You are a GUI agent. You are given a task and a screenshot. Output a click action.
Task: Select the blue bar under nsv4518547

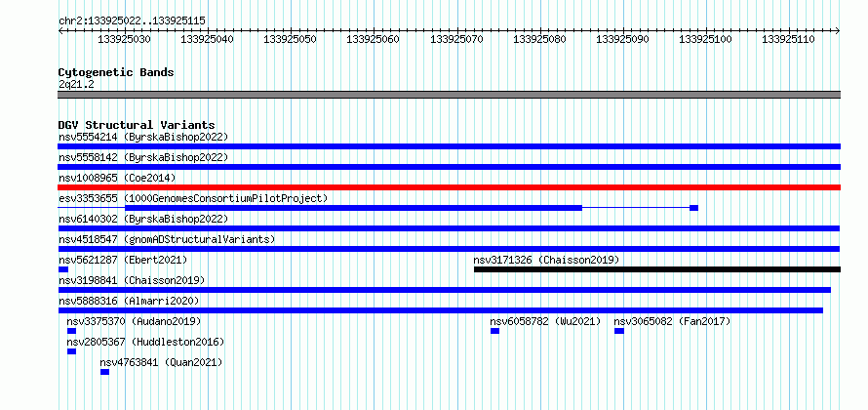pos(449,249)
